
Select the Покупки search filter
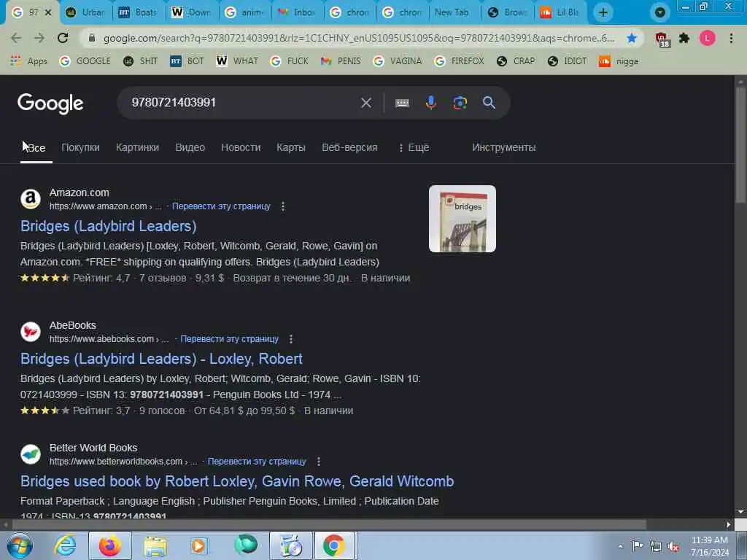80,147
